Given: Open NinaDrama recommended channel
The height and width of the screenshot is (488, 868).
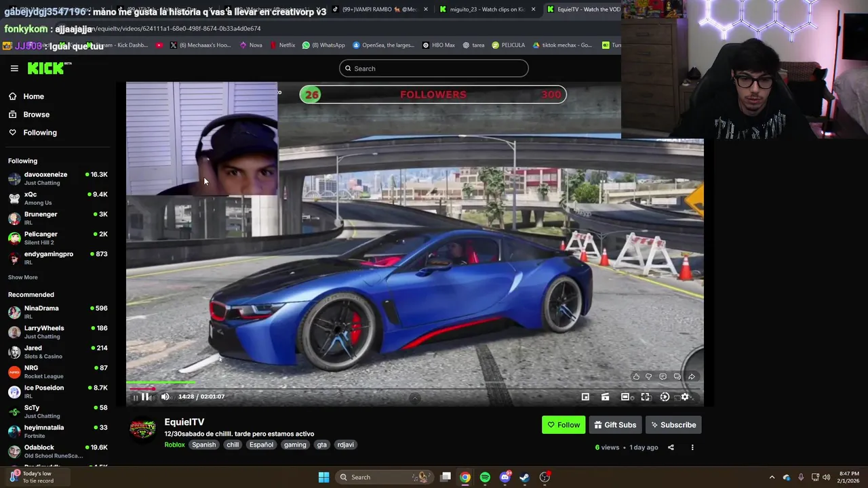Looking at the screenshot, I should [x=58, y=312].
